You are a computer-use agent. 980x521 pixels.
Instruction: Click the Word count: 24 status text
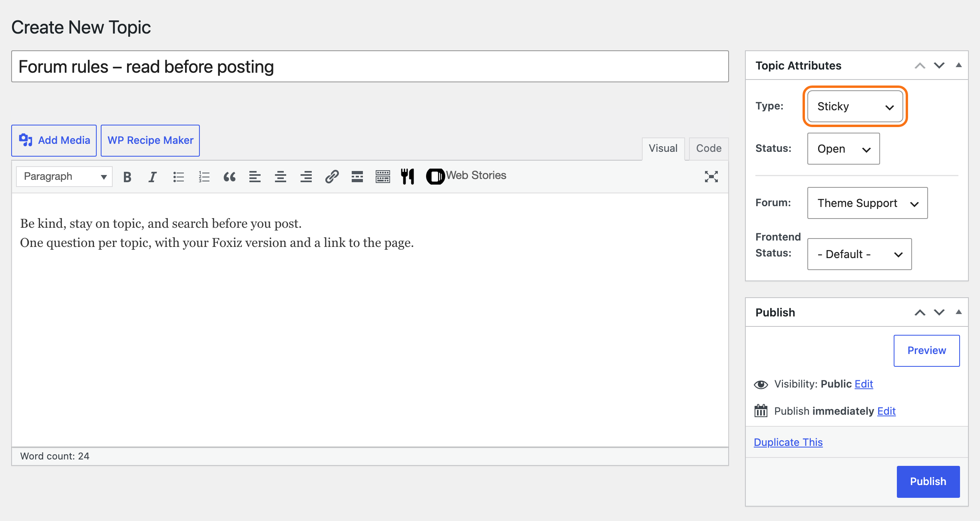click(x=55, y=456)
